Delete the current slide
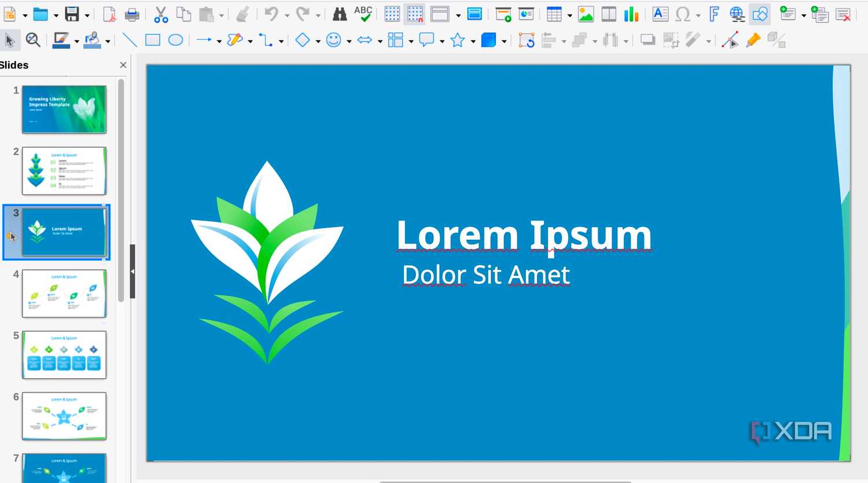 pos(844,14)
